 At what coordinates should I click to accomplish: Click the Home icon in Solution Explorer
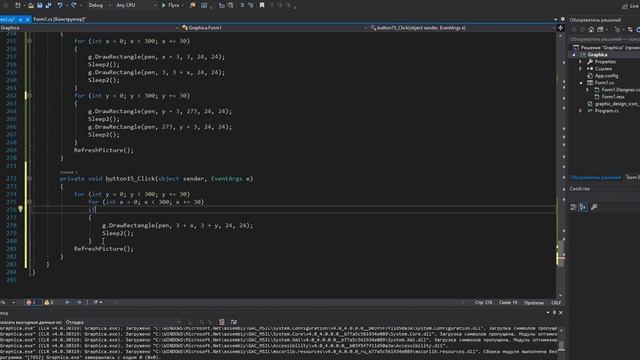coord(591,30)
